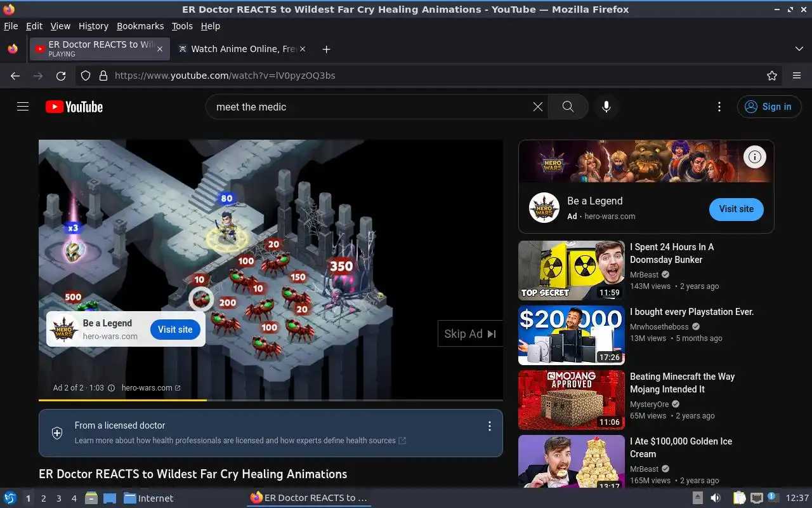Open YouTube settings three-dot menu
Screen dimensions: 812x508
[x=719, y=107]
